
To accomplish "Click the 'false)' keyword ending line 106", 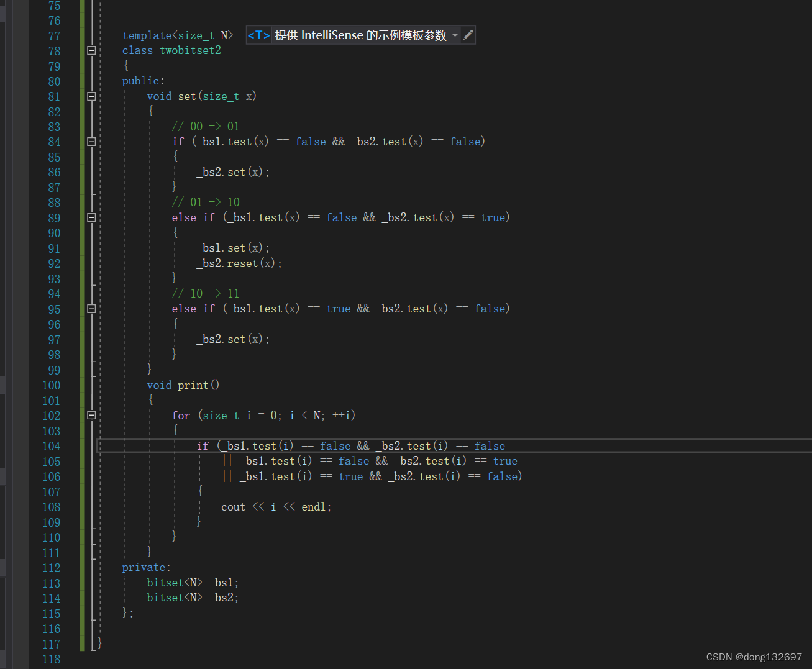I will click(x=504, y=476).
